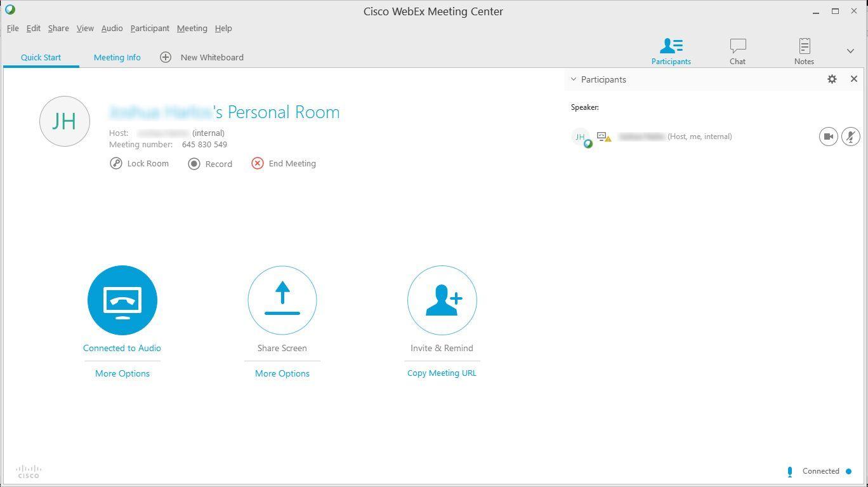Click the meeting number 645 830 549

(x=204, y=145)
